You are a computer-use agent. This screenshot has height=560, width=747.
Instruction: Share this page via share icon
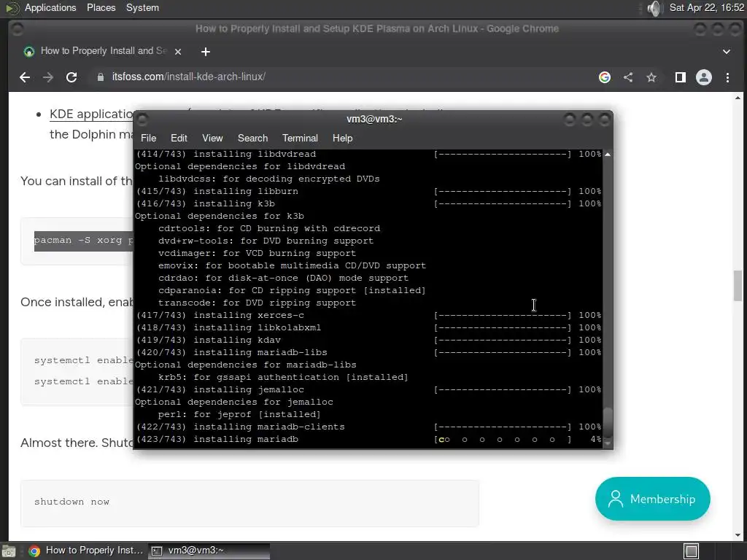628,77
